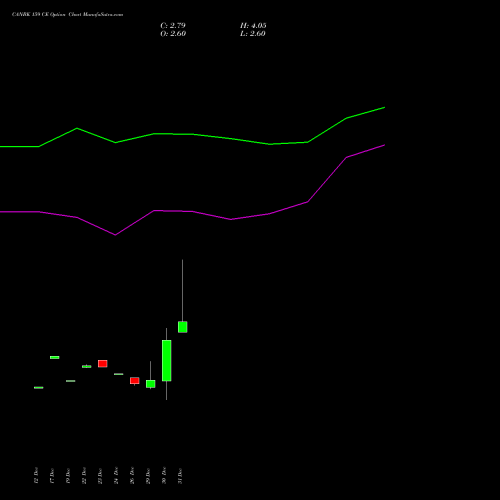This screenshot has width=500, height=500.
Task: Select the low value L: 2.60
Action: pyautogui.click(x=253, y=34)
